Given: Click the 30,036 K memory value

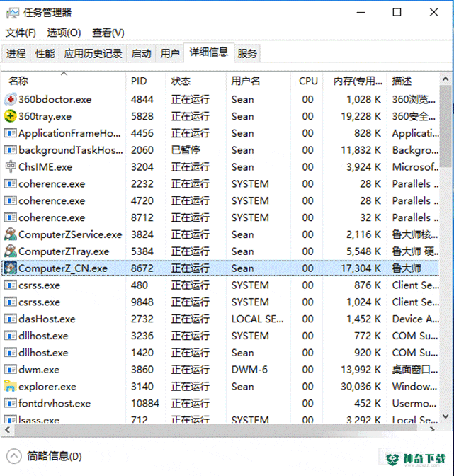Looking at the screenshot, I should (361, 387).
